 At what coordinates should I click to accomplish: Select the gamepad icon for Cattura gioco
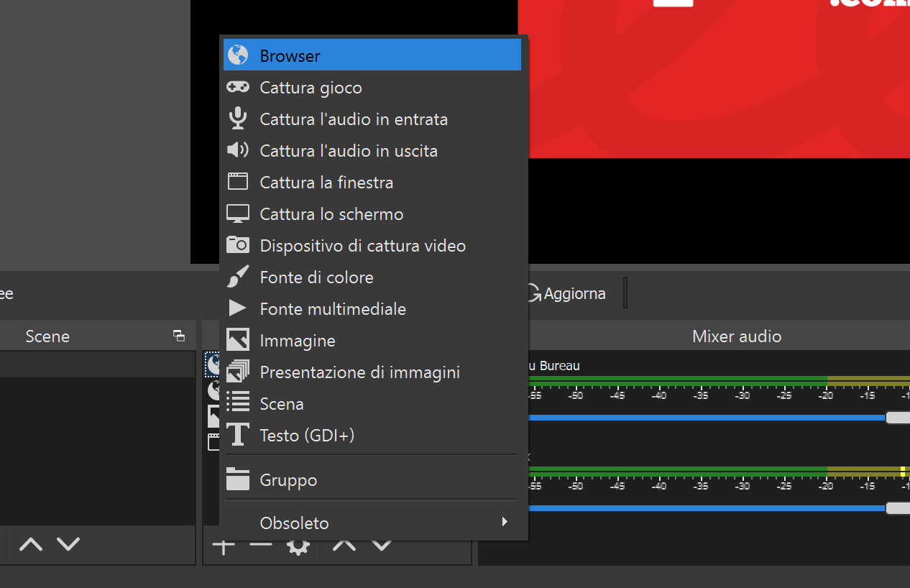(x=238, y=87)
